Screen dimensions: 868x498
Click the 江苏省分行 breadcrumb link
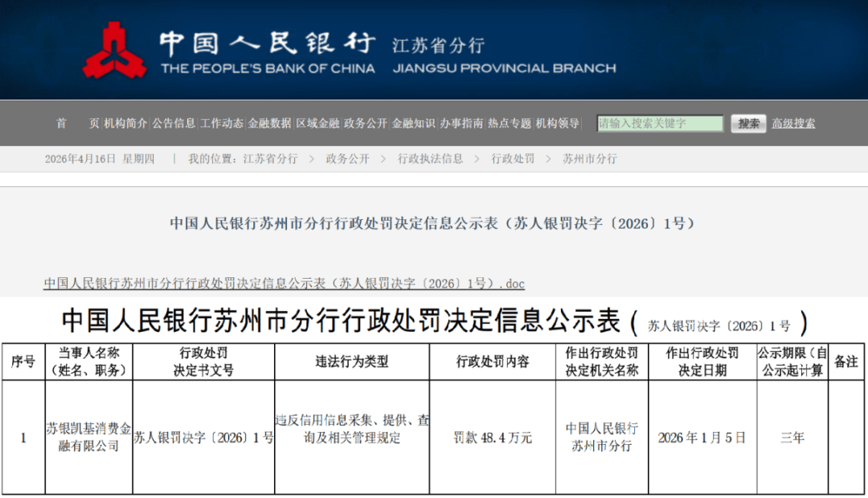pos(272,158)
